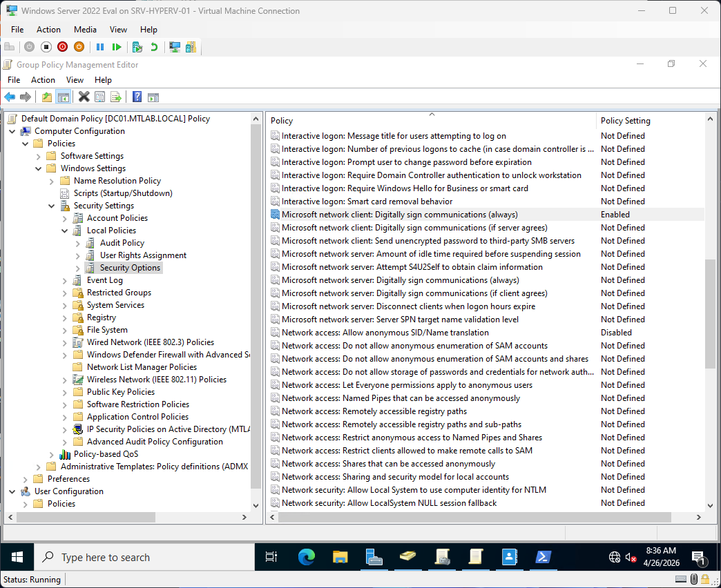The width and height of the screenshot is (721, 588).
Task: Click the Type here to search box
Action: coord(144,557)
